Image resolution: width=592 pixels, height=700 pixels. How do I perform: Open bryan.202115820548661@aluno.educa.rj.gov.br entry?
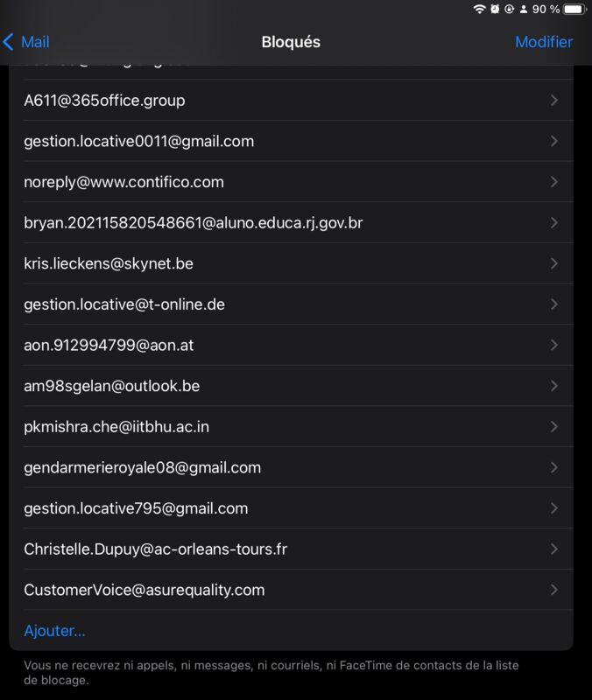[292, 223]
